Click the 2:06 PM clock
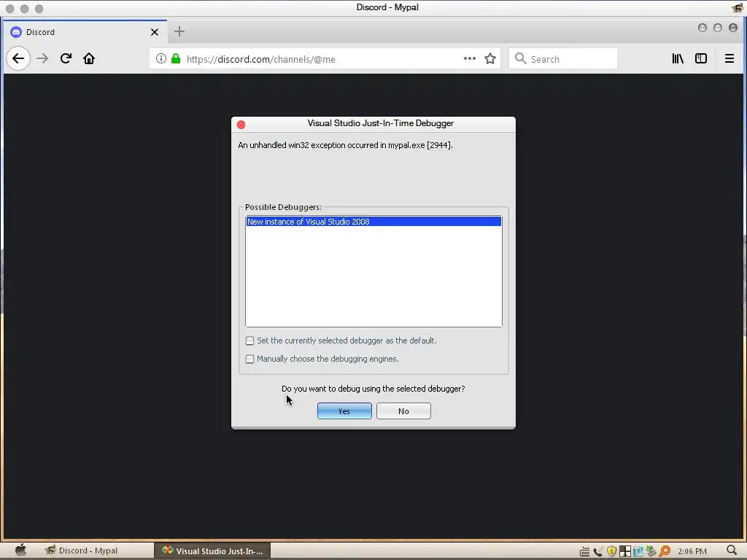Image resolution: width=747 pixels, height=560 pixels. point(692,551)
